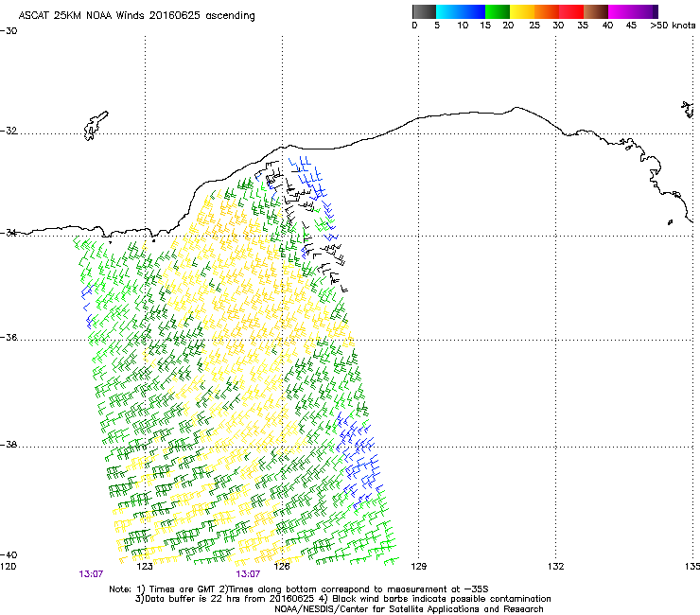
Task: Click the '>50 knots' legend label
Action: tap(673, 26)
